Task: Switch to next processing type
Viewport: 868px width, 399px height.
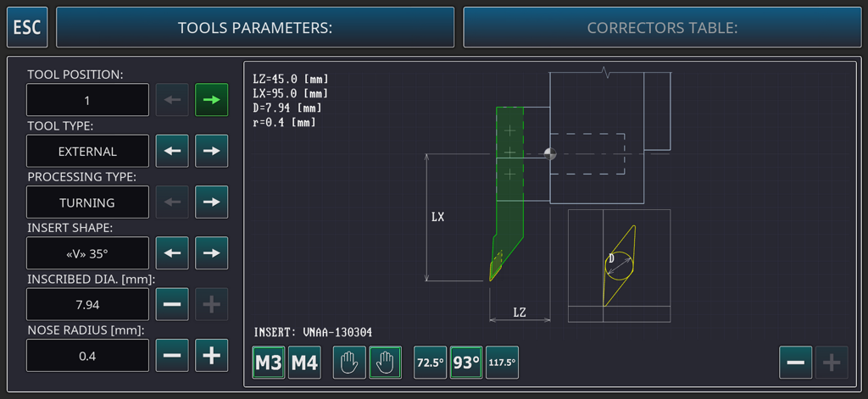Action: point(212,202)
